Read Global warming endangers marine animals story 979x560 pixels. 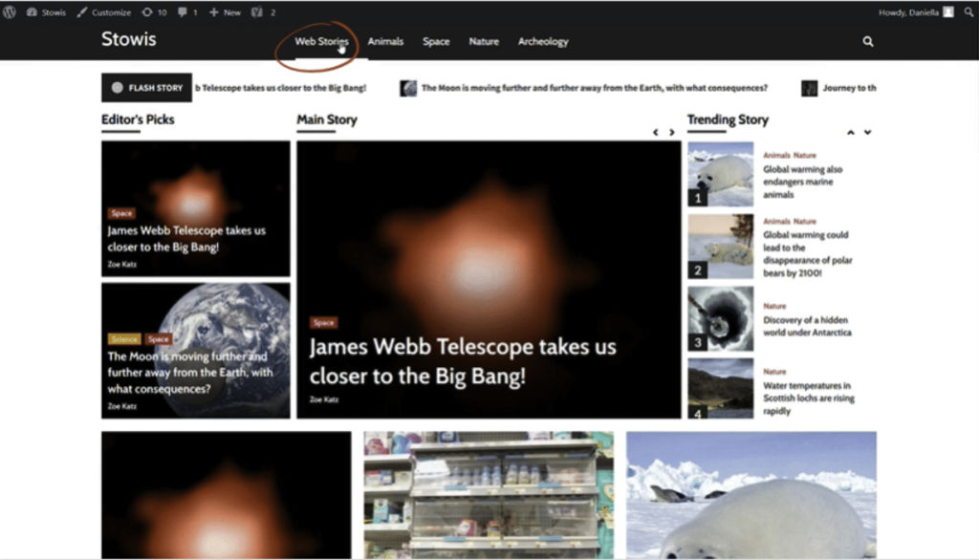coord(803,182)
